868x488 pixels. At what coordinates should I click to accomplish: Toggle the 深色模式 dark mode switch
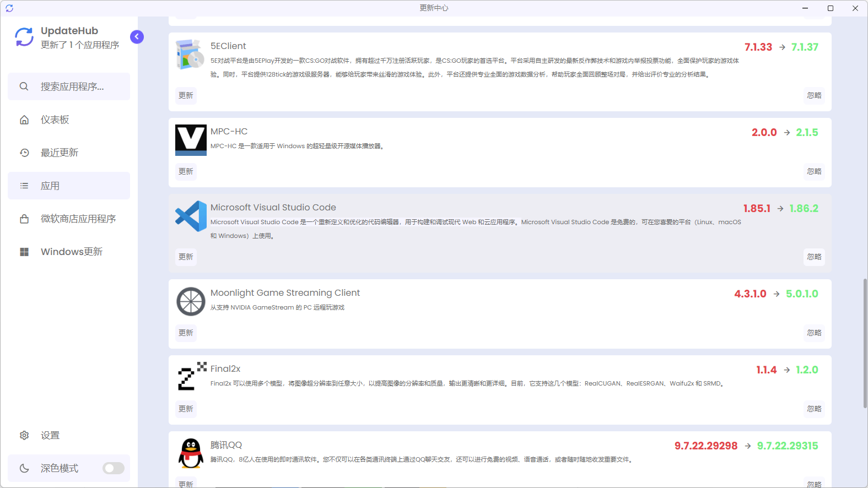click(114, 468)
